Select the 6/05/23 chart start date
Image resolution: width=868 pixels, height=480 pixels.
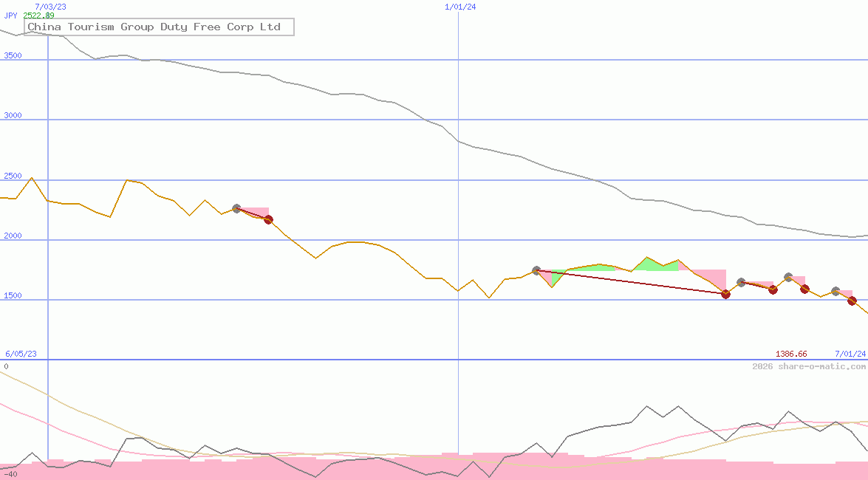tap(21, 354)
